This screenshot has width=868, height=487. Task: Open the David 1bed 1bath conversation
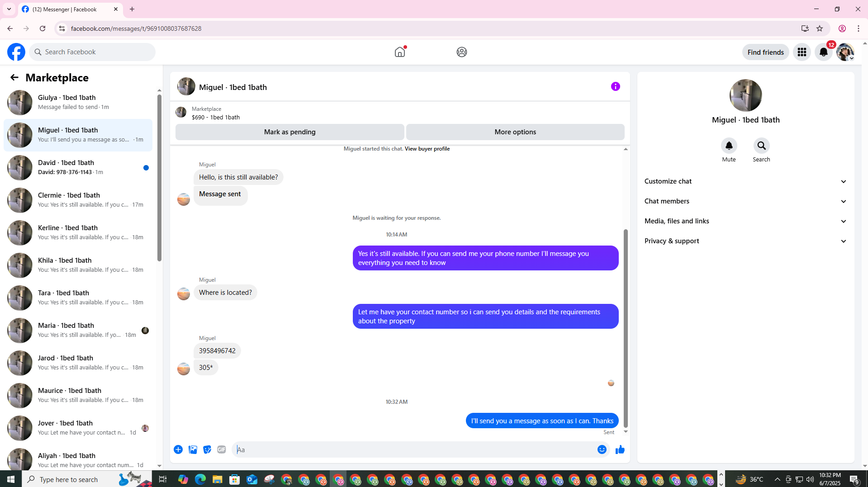click(x=78, y=167)
